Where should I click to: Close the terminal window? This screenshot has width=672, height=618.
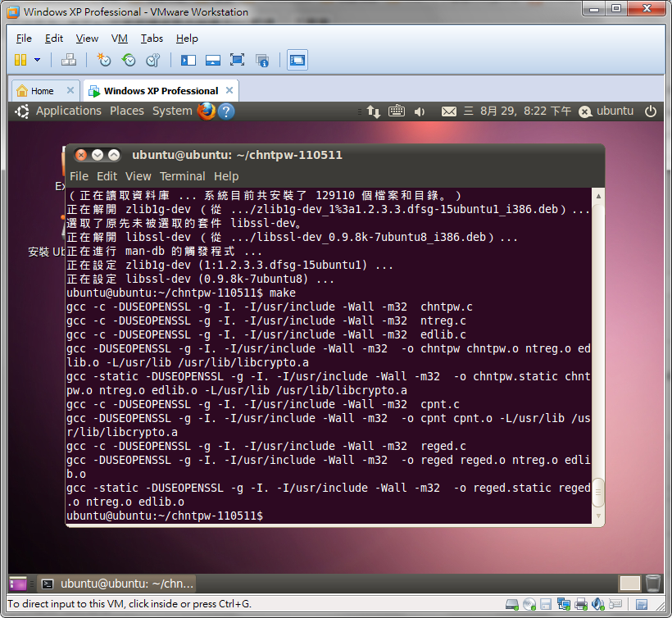81,155
